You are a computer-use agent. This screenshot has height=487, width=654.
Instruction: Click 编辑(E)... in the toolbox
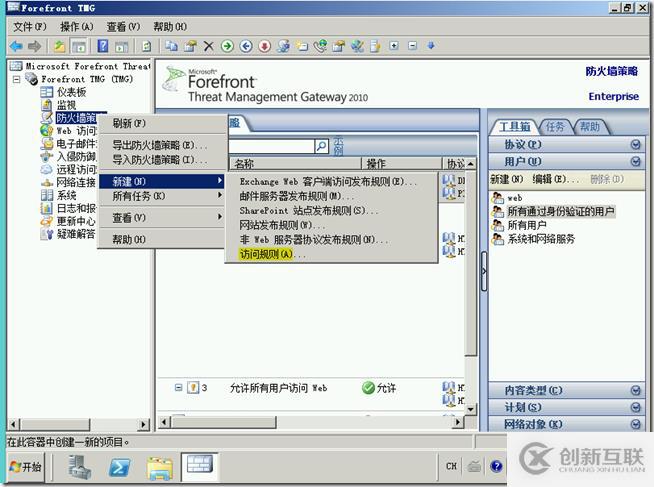pos(556,179)
